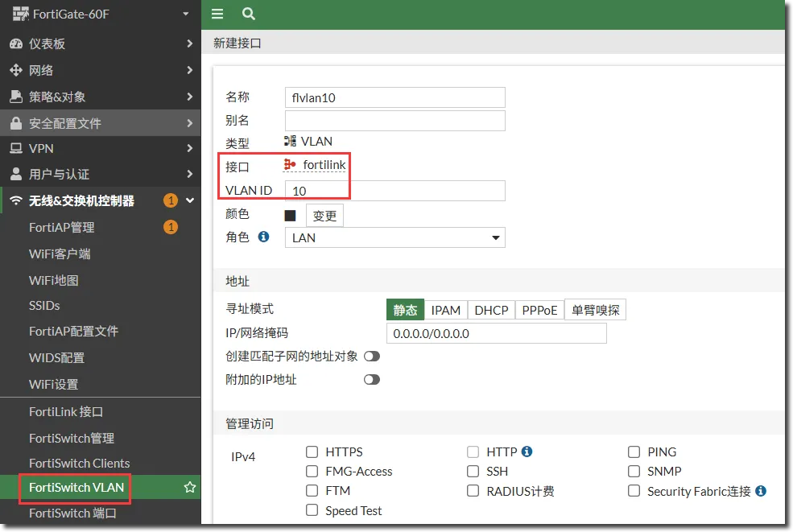Expand the 策略&对象 menu

[101, 97]
